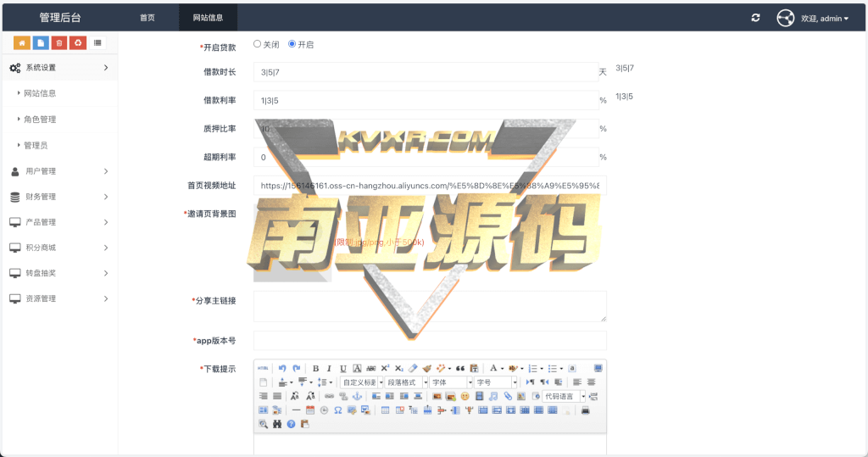Expand the 财务管理 sidebar menu

58,197
